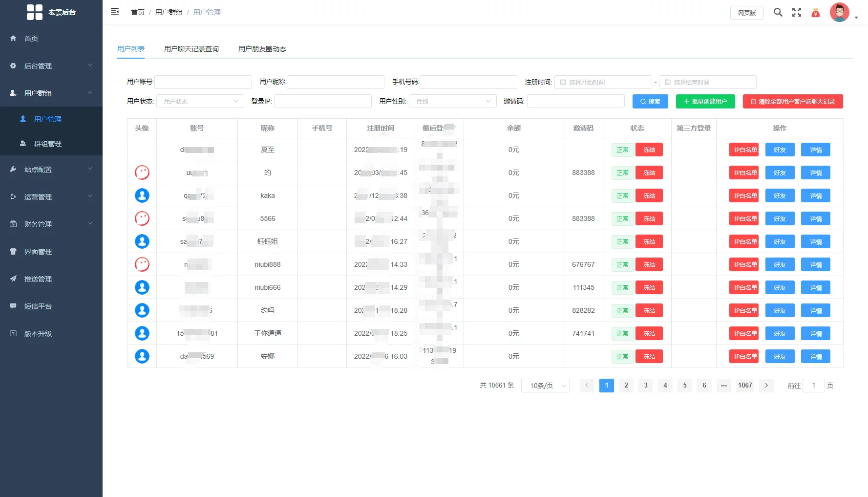Toggle fullscreen mode icon
Image resolution: width=868 pixels, height=497 pixels.
[x=797, y=12]
